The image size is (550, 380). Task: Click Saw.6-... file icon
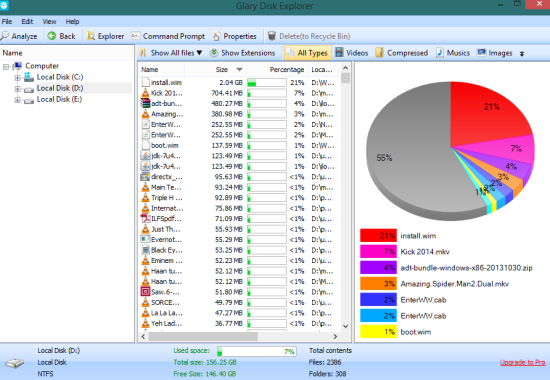point(145,292)
